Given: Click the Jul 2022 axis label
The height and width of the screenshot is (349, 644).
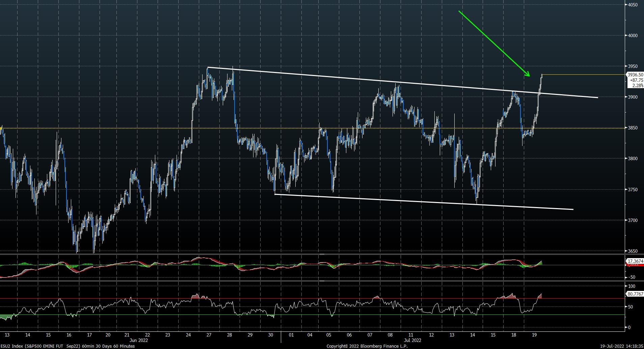Looking at the screenshot, I should tap(412, 341).
